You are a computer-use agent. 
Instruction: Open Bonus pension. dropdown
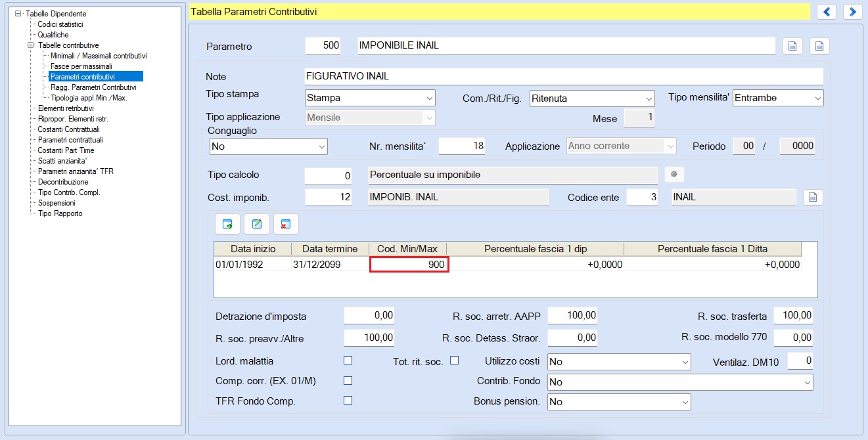pos(619,402)
